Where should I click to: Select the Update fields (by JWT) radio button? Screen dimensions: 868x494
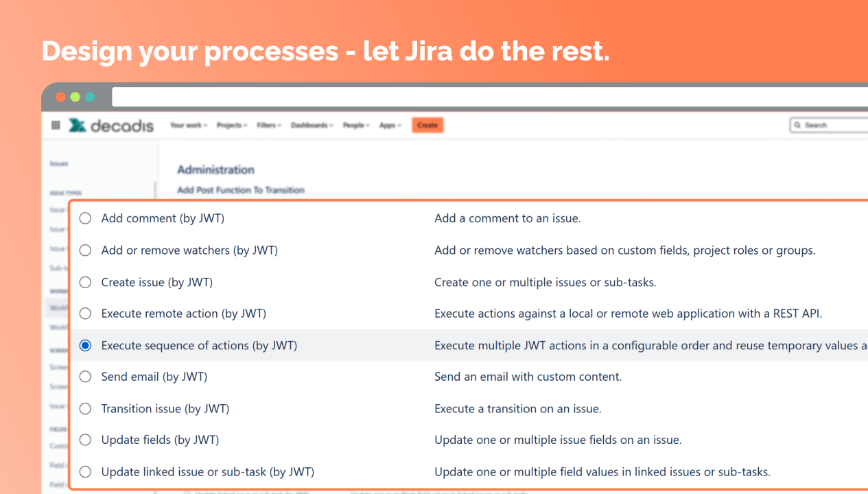click(85, 440)
